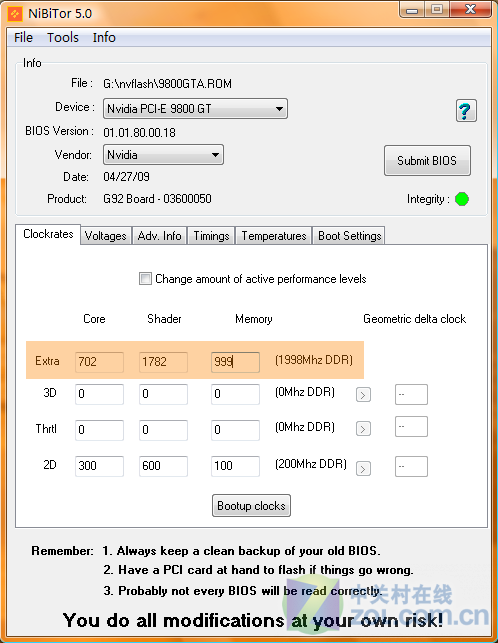Open the Boot Settings tab
Screen dimensions: 498x643
pyautogui.click(x=349, y=236)
